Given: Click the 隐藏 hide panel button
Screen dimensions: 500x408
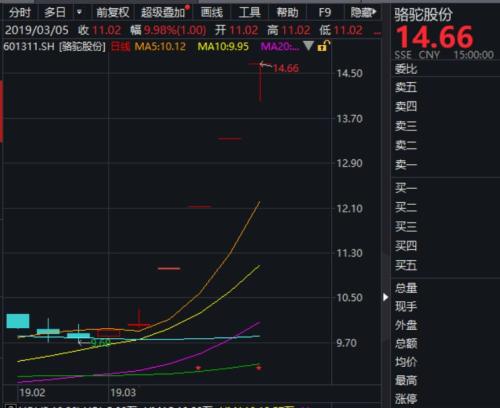Looking at the screenshot, I should pos(363,13).
